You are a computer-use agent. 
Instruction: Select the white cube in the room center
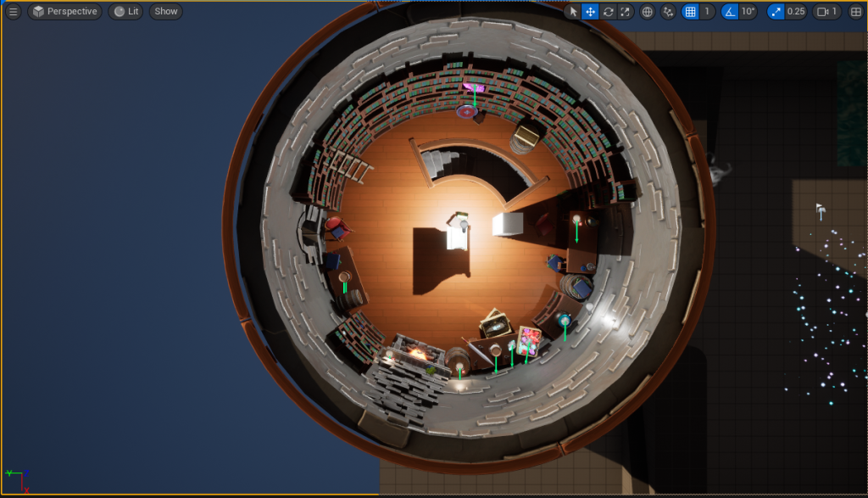point(508,224)
